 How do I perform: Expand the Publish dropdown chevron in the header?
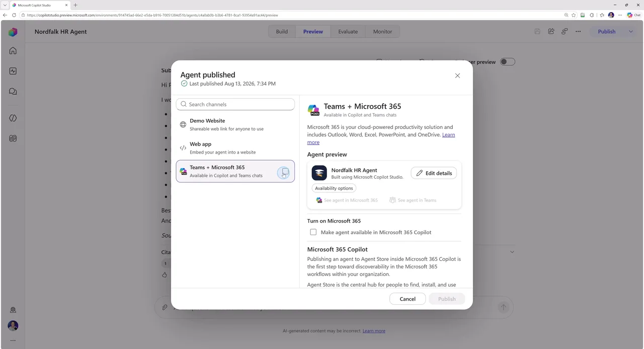point(631,31)
